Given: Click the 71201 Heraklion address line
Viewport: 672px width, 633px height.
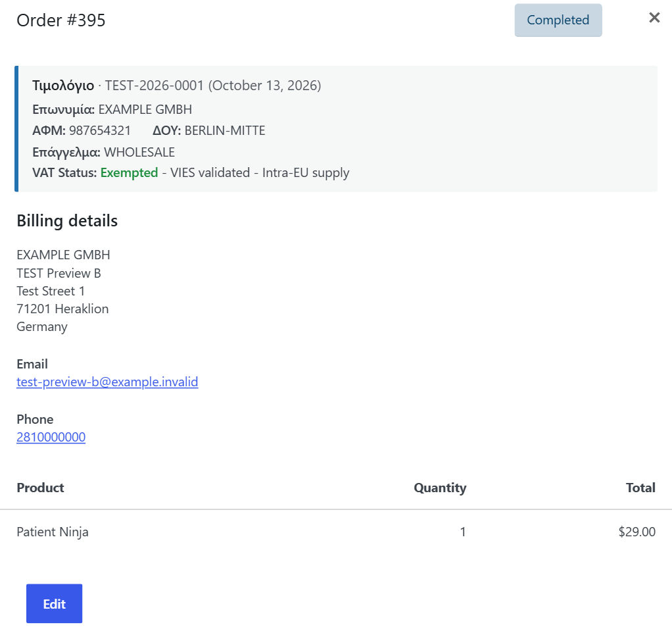Looking at the screenshot, I should [62, 309].
